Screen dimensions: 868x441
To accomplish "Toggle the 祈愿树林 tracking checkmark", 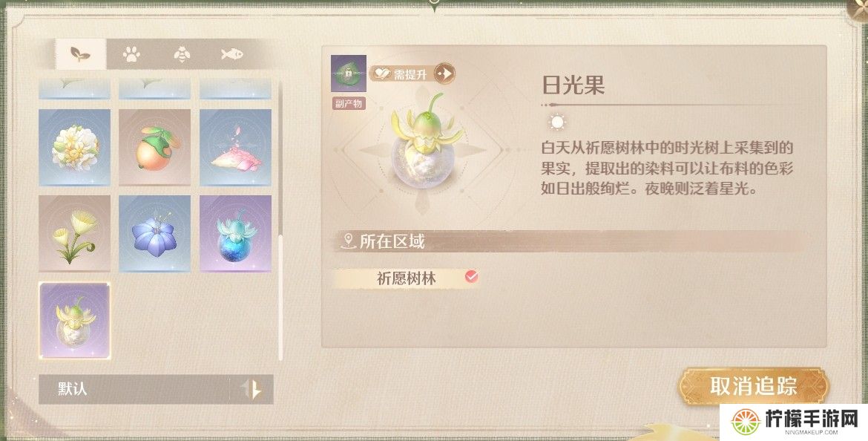I will 471,276.
